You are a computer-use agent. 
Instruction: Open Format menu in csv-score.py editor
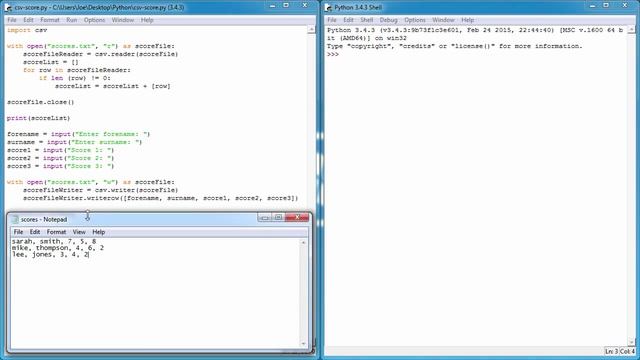[x=50, y=20]
